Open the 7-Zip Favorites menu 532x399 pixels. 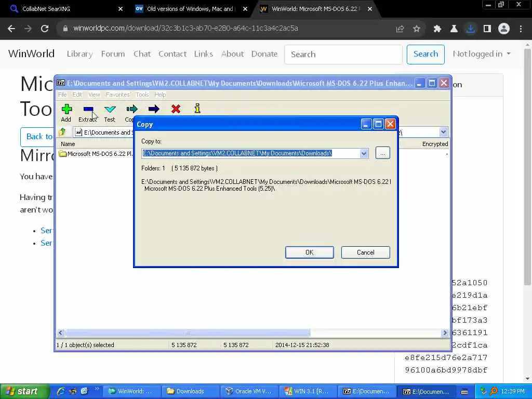117,95
